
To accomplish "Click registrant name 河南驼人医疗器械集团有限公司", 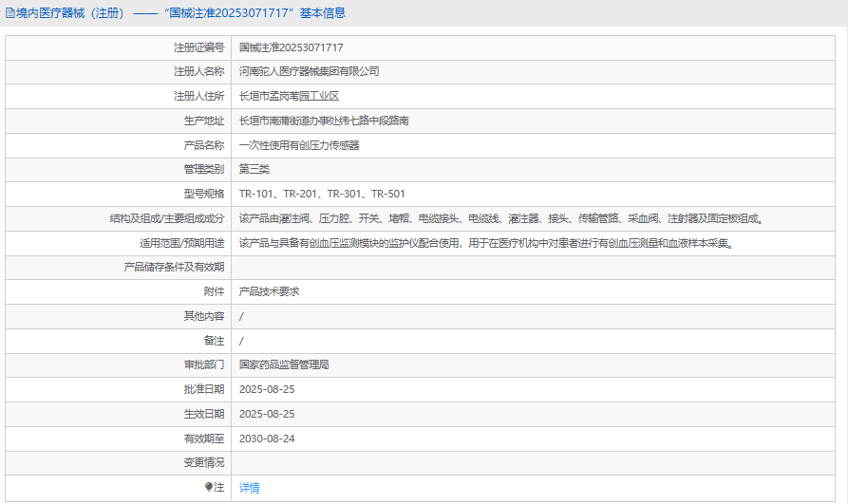I will tap(309, 71).
